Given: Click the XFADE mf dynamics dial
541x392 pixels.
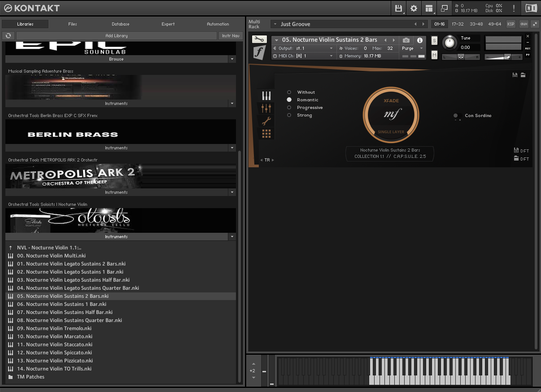Looking at the screenshot, I should pos(391,114).
